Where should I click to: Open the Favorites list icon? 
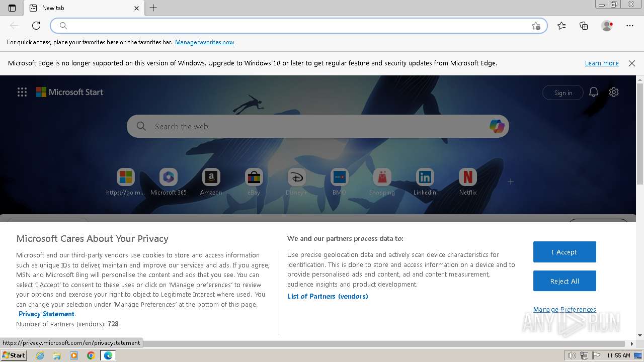561,26
